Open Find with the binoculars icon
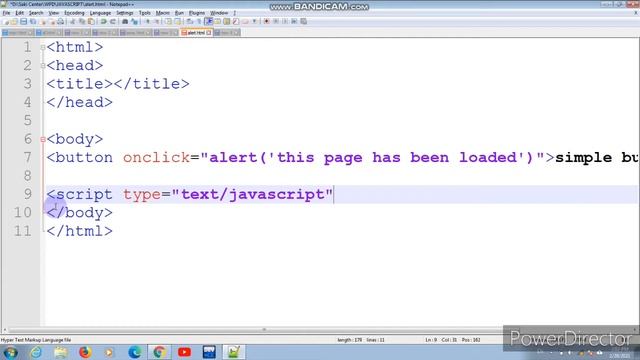Screen dimensions: 640x360 click(125, 21)
